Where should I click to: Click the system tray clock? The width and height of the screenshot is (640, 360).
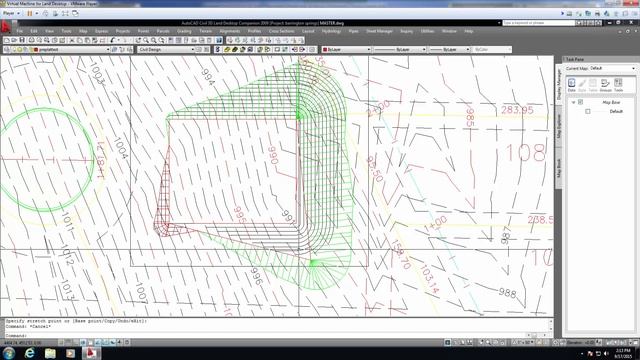pos(623,353)
